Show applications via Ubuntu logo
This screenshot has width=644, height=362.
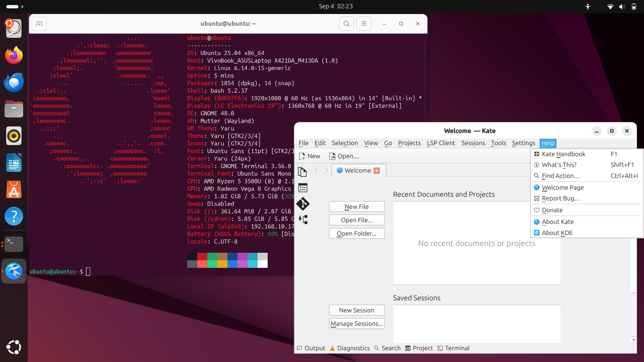pyautogui.click(x=14, y=347)
